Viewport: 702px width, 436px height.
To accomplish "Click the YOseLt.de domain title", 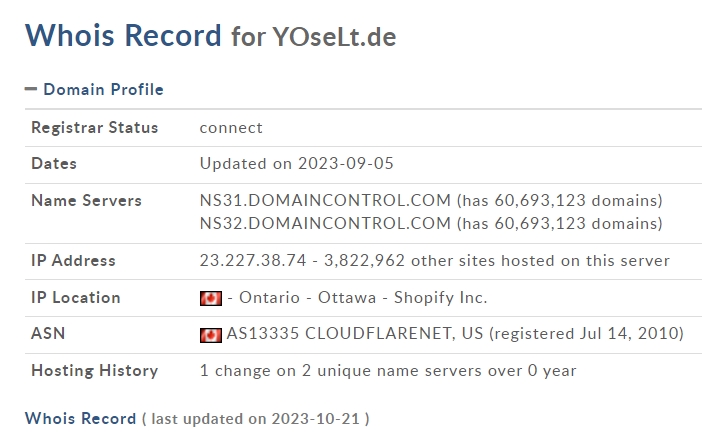I will coord(334,37).
